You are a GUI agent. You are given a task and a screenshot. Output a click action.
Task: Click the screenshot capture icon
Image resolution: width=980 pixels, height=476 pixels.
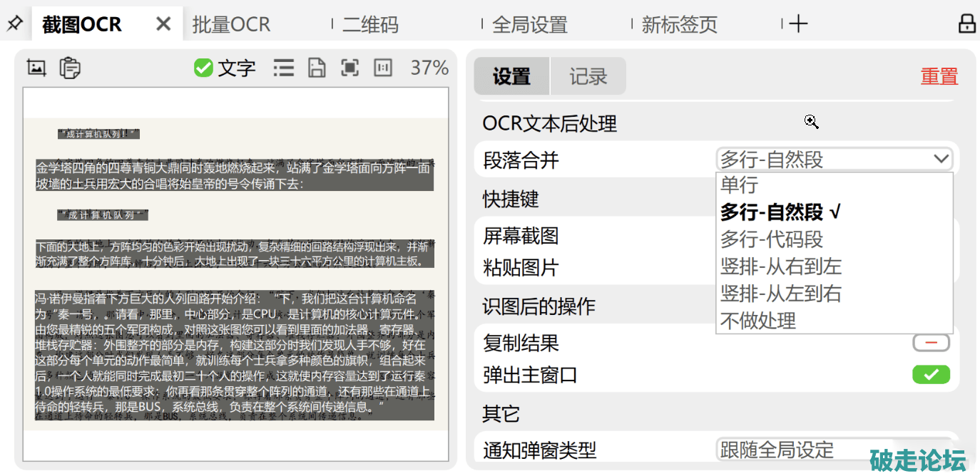point(36,68)
